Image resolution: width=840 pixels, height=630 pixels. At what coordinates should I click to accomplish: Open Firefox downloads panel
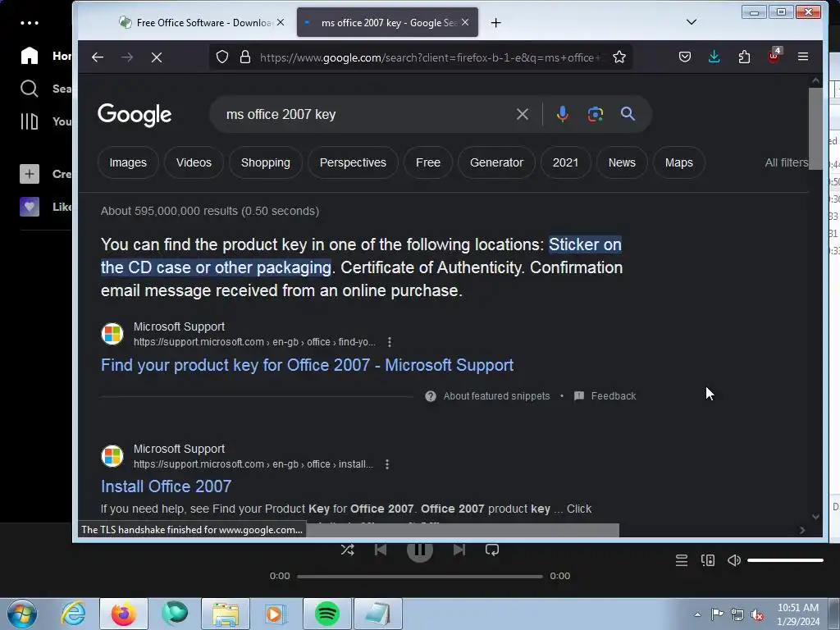(714, 57)
